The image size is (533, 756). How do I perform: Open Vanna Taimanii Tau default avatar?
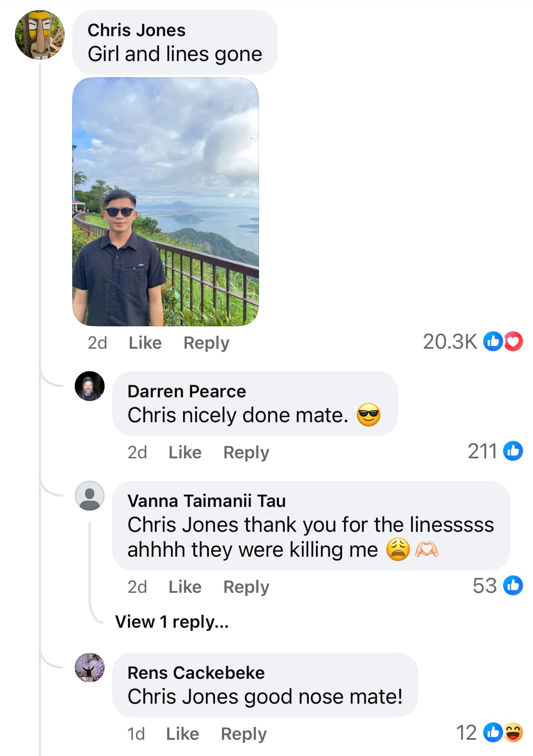pyautogui.click(x=90, y=496)
